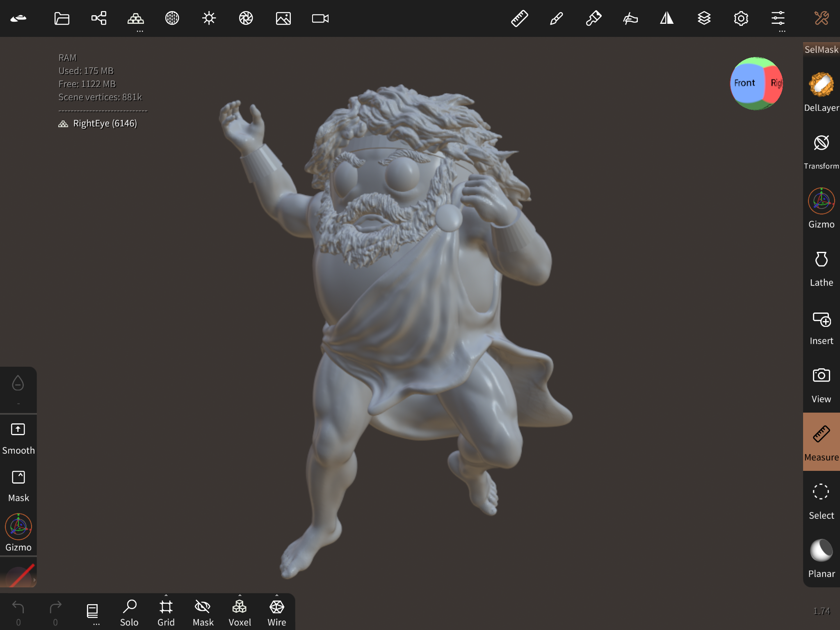840x630 pixels.
Task: Open the Lighting settings
Action: 209,18
